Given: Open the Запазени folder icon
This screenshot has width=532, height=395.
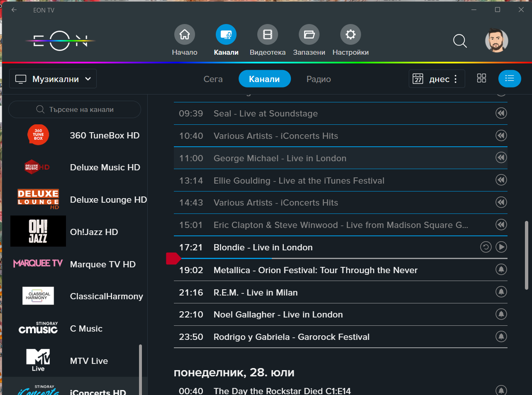Looking at the screenshot, I should coord(309,34).
